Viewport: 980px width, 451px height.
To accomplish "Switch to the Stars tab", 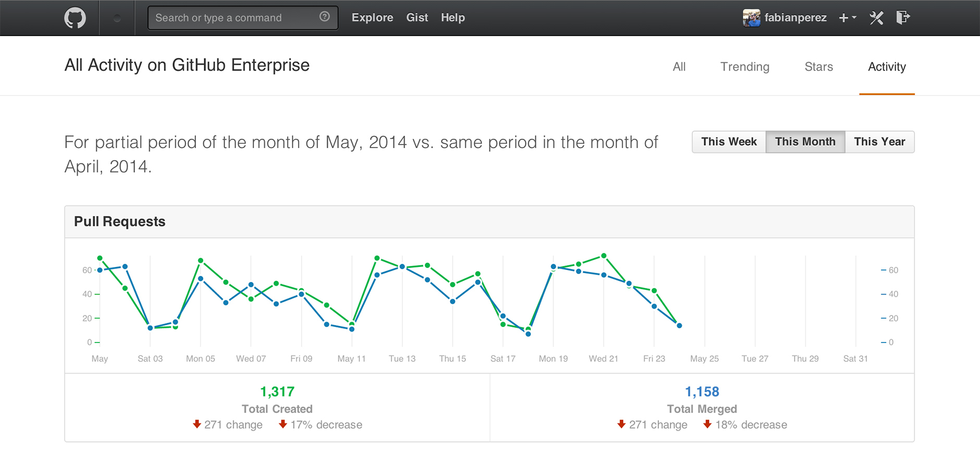I will [818, 67].
